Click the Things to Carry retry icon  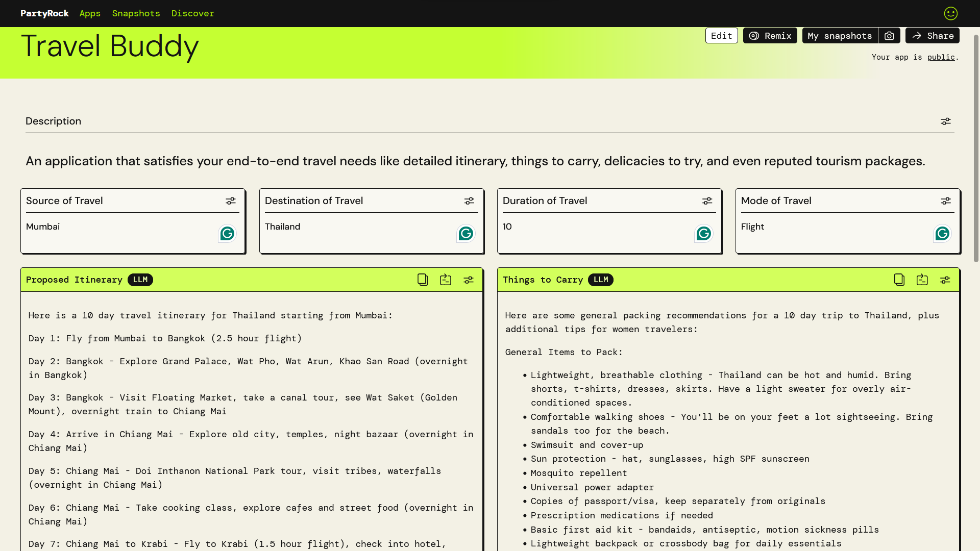point(922,280)
